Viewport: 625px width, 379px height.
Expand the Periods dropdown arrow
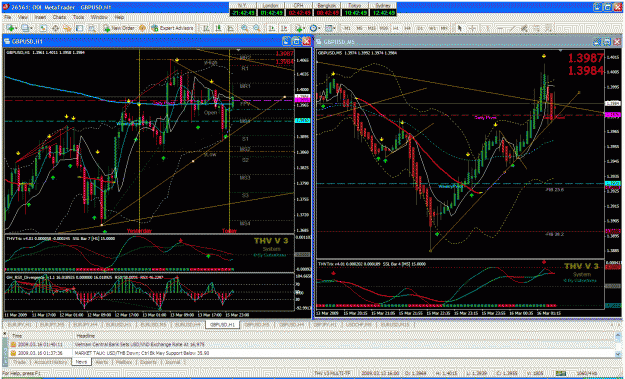click(320, 28)
